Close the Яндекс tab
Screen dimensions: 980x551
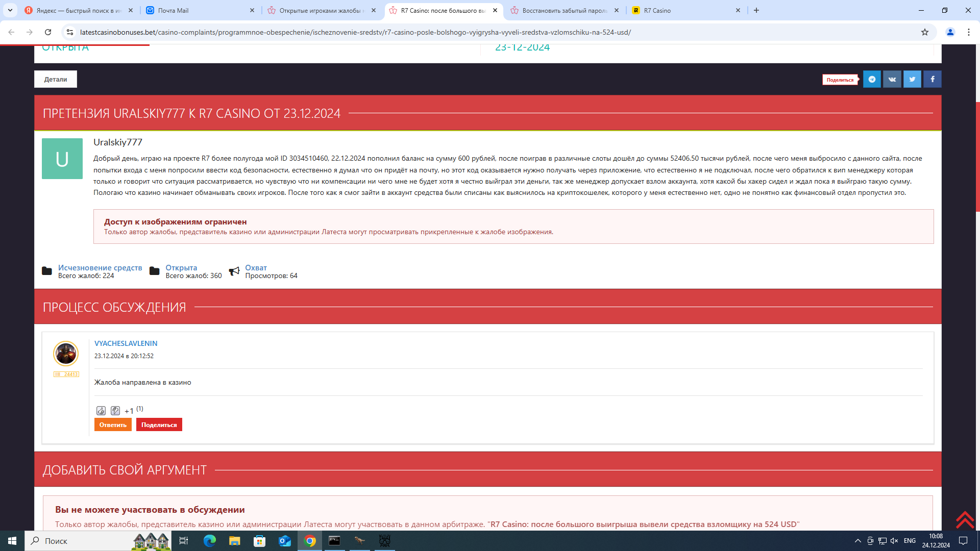[131, 10]
